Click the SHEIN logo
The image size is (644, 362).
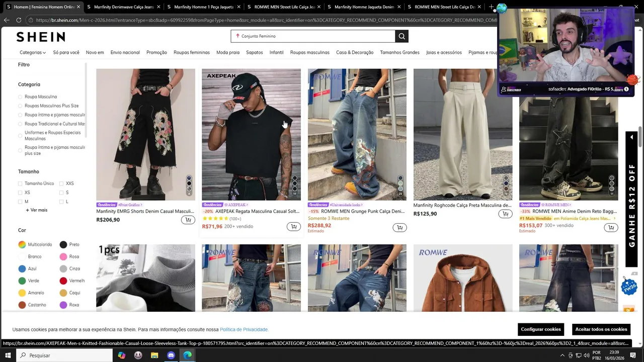pyautogui.click(x=41, y=37)
